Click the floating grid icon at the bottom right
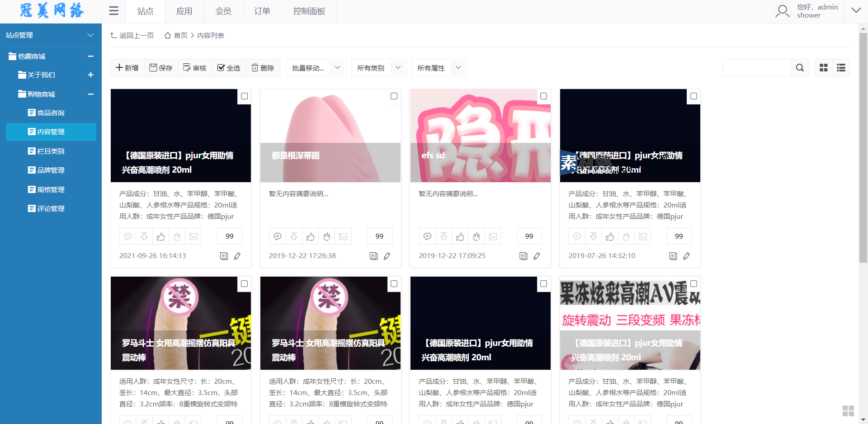Image resolution: width=868 pixels, height=424 pixels. (x=848, y=410)
